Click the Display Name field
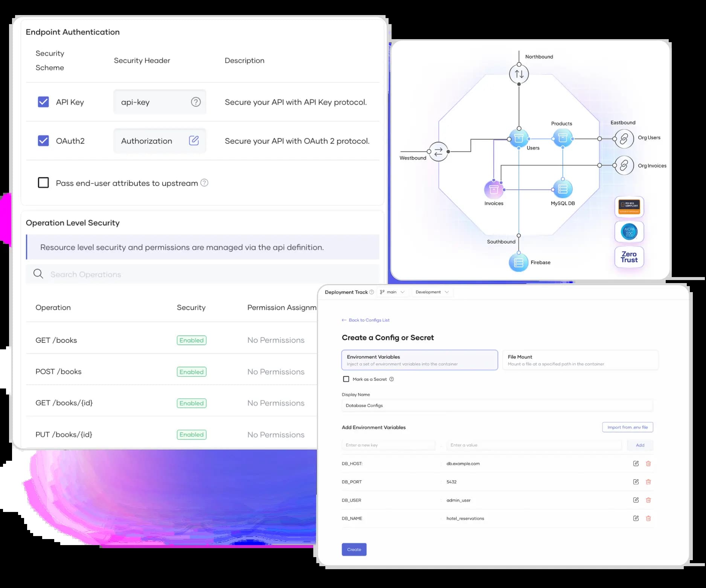The width and height of the screenshot is (706, 588). [x=497, y=405]
